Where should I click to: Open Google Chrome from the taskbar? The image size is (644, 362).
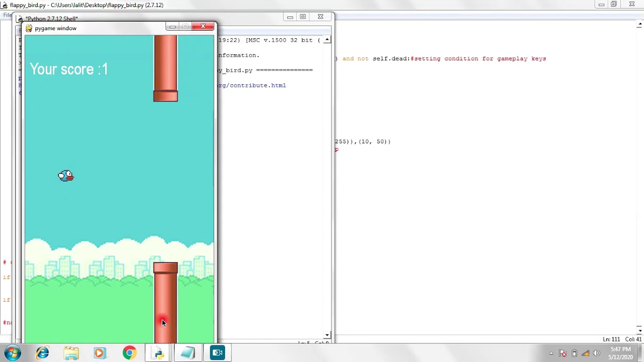[x=129, y=353]
